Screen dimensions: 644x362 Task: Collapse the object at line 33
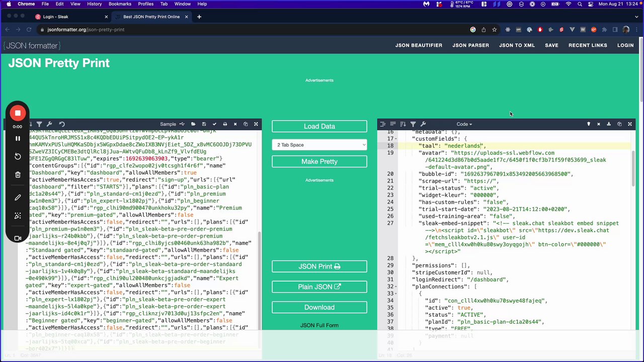coord(396,294)
